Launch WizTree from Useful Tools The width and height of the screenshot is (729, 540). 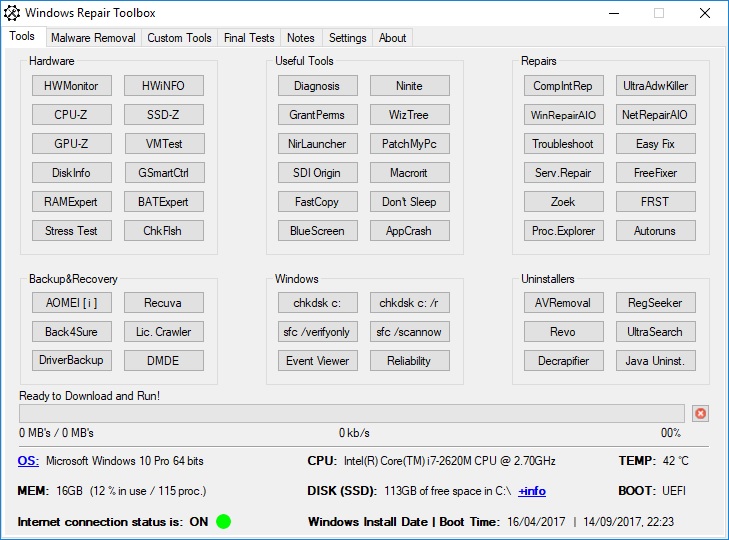pyautogui.click(x=409, y=115)
